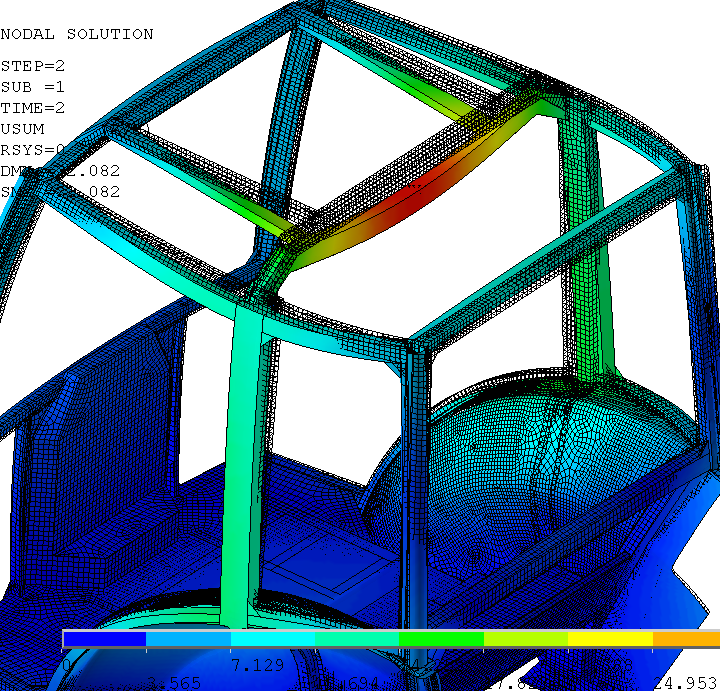Click the USUM result label
This screenshot has height=691, width=720.
[22, 129]
